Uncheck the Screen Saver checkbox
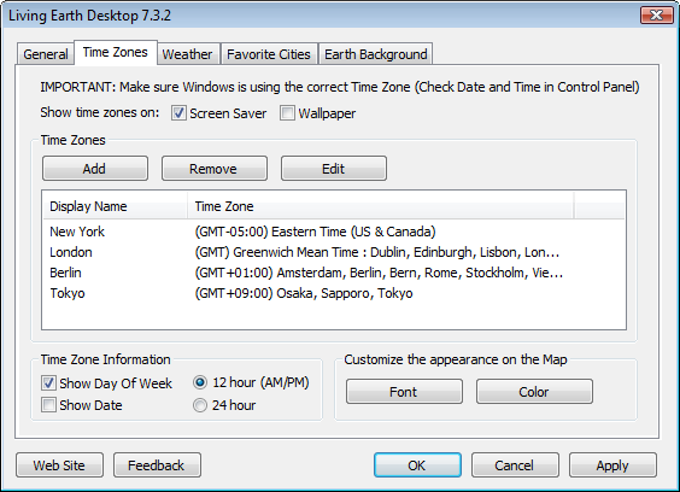 click(x=179, y=113)
